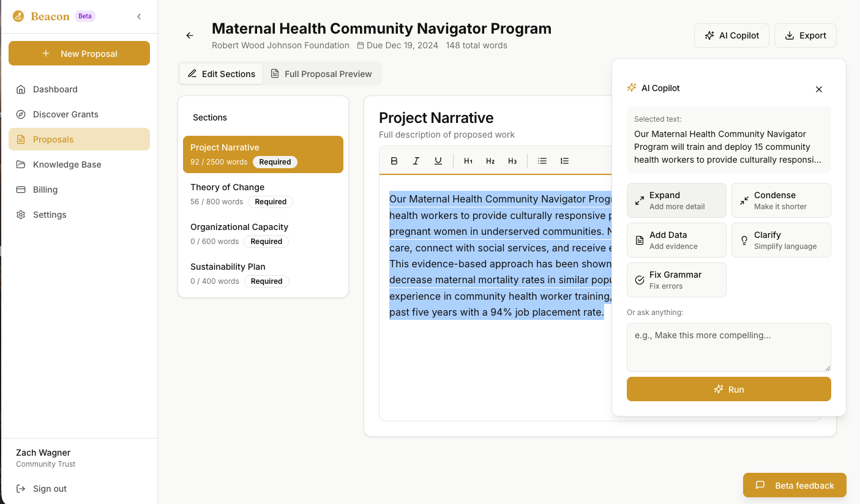Export the proposal
This screenshot has width=860, height=504.
pos(805,35)
